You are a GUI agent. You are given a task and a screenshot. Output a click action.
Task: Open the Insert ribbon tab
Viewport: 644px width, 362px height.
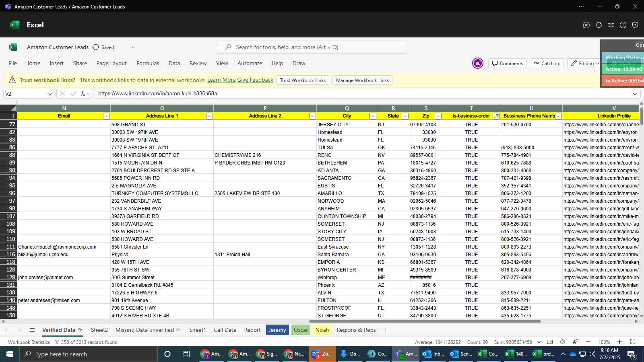point(57,63)
